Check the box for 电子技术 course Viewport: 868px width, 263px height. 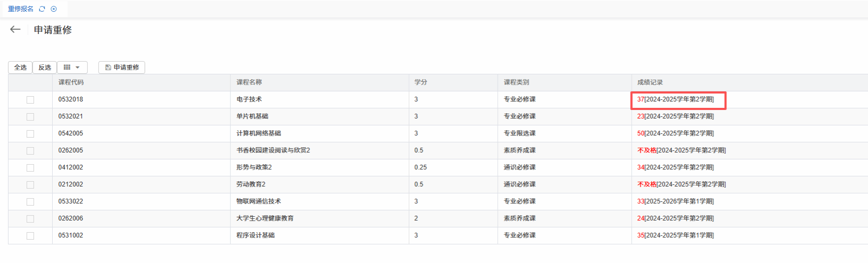pos(30,100)
